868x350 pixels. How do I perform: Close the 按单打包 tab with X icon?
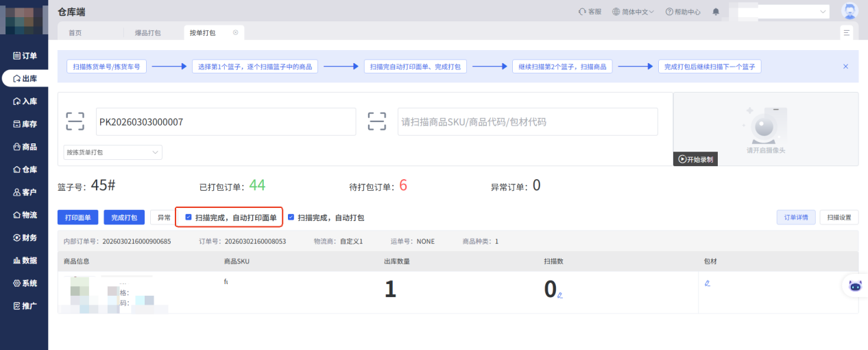(x=235, y=32)
